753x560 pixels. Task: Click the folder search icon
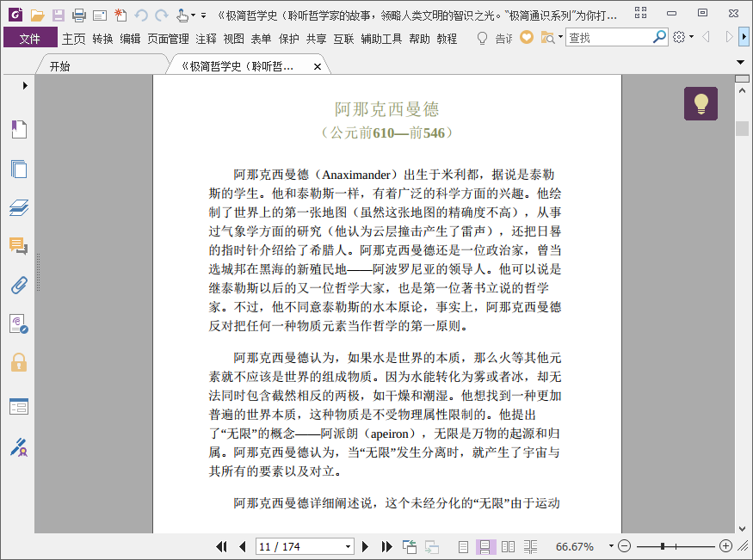548,38
